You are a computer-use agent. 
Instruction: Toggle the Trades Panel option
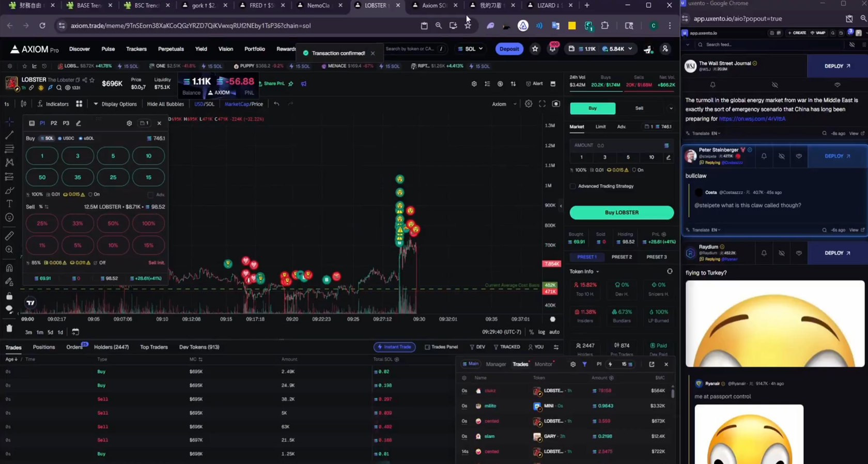click(x=441, y=347)
